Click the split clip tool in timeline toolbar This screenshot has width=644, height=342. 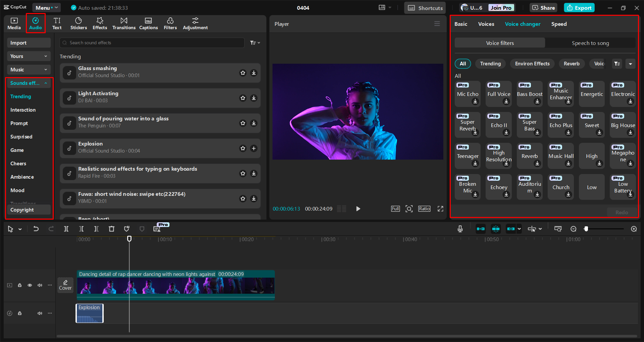click(66, 229)
